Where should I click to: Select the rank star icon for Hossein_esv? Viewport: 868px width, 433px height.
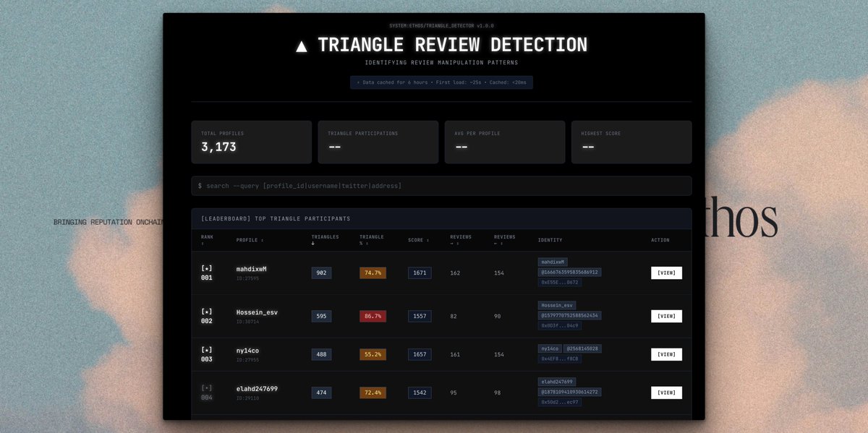207,312
